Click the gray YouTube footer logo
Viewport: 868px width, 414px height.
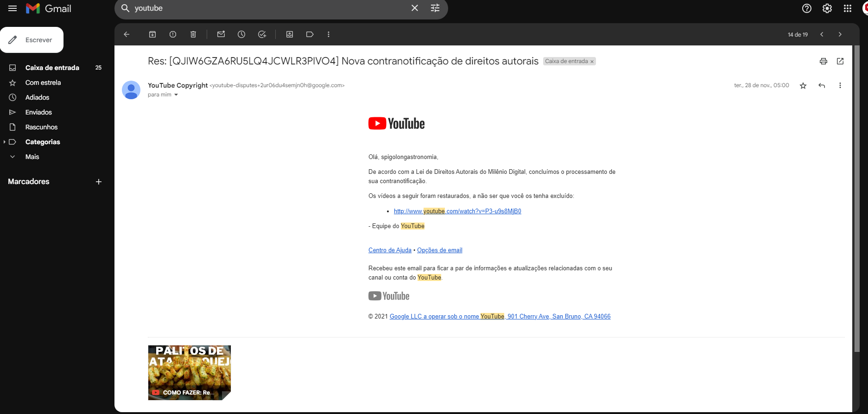click(389, 296)
